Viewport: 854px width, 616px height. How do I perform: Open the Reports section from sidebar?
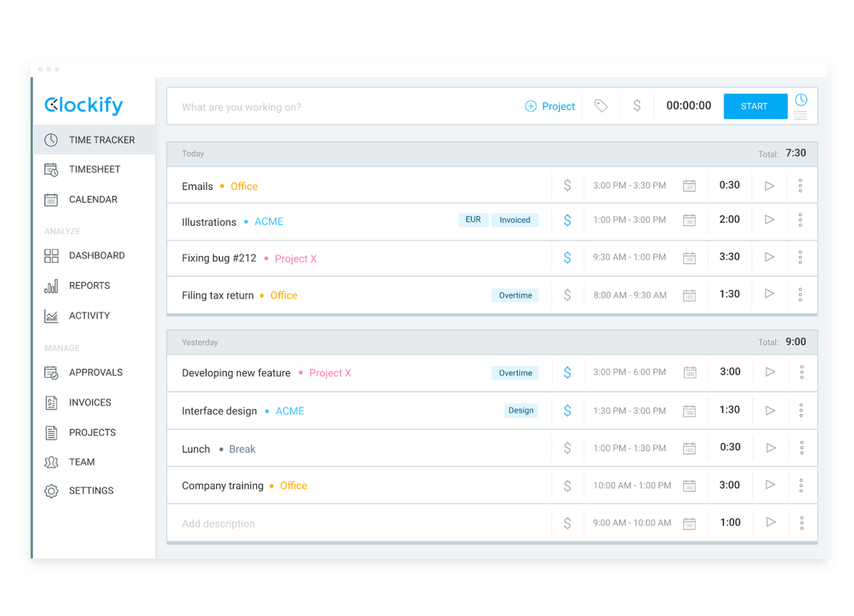[89, 285]
